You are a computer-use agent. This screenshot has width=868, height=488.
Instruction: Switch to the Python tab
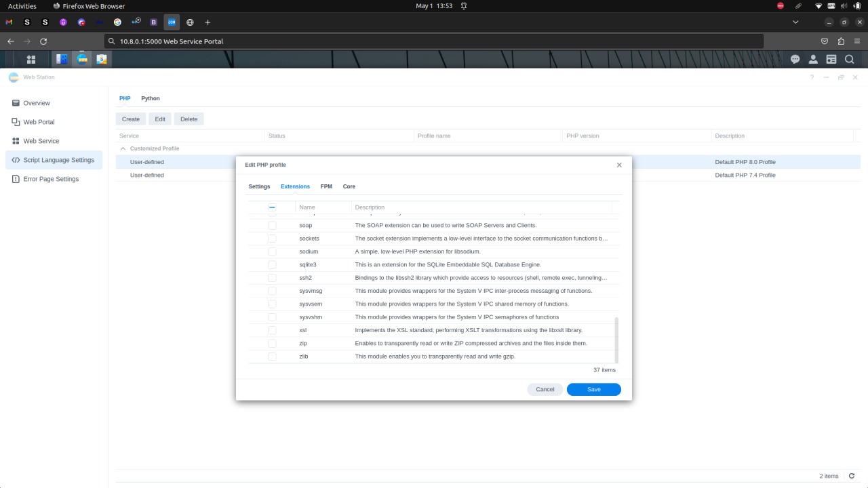pyautogui.click(x=150, y=98)
